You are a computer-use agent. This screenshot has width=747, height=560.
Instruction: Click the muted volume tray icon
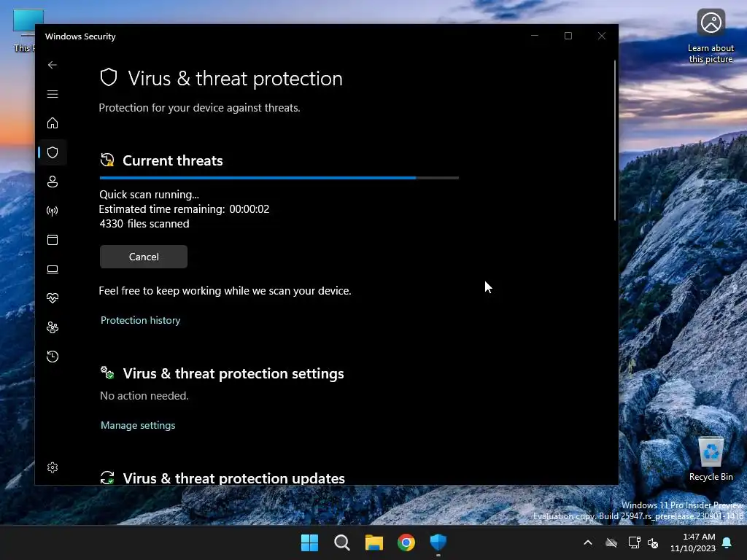(653, 542)
